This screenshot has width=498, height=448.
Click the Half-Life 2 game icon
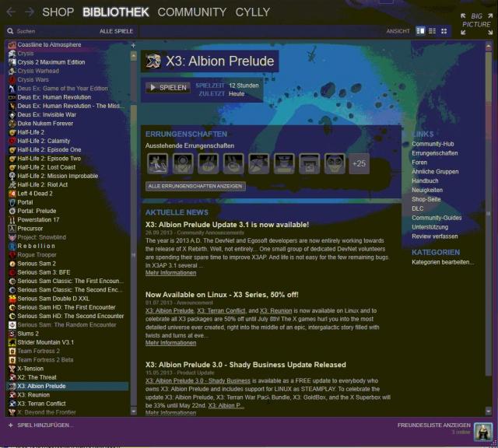click(x=12, y=132)
